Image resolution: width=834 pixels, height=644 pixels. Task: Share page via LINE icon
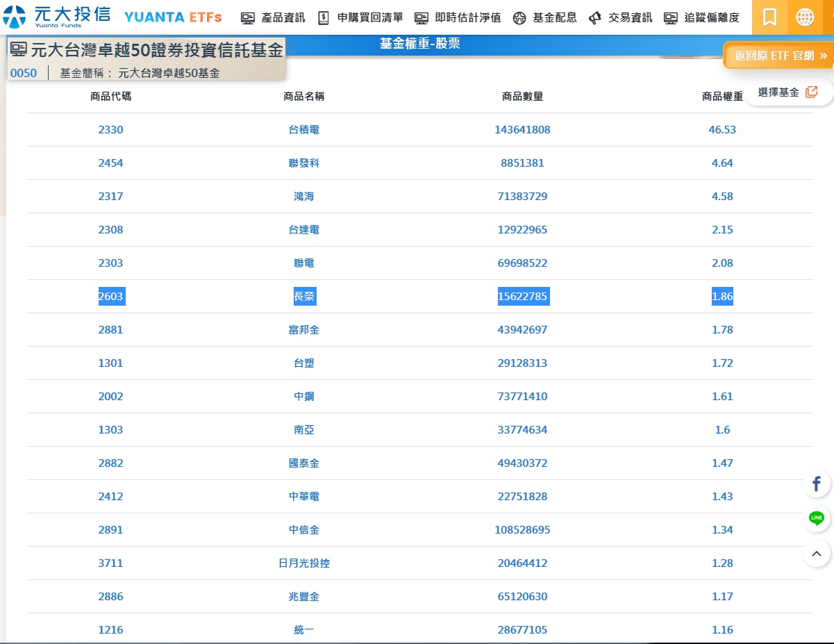coord(817,518)
